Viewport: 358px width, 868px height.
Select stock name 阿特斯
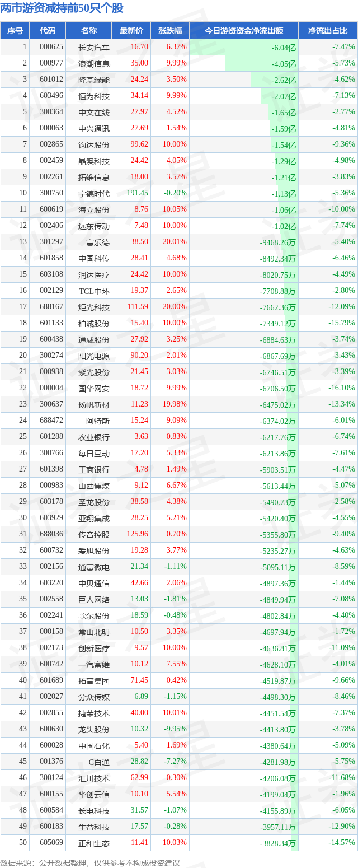98,421
